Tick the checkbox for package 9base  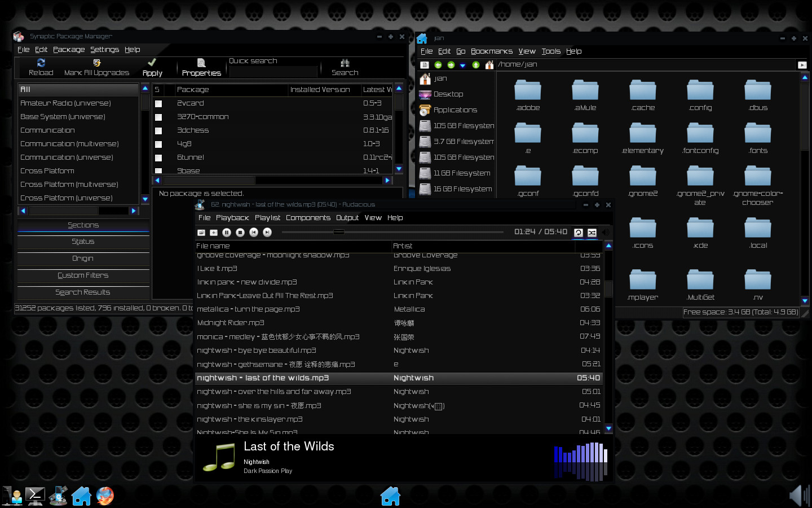click(x=158, y=170)
